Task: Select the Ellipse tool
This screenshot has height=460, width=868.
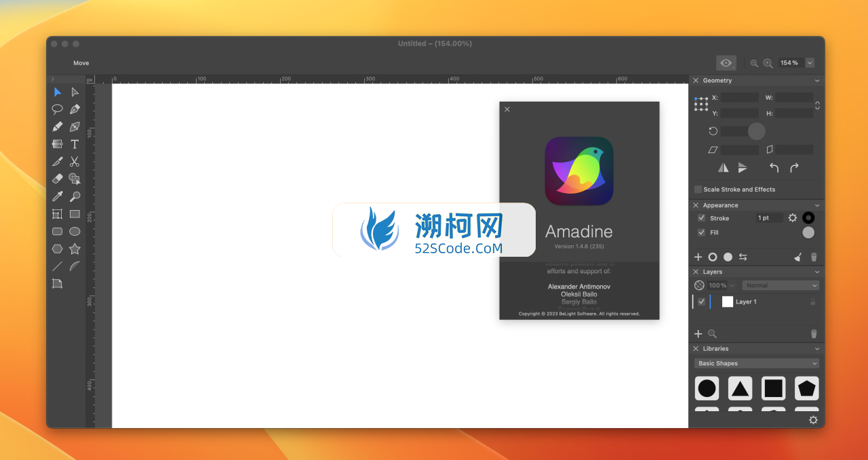Action: click(x=75, y=232)
